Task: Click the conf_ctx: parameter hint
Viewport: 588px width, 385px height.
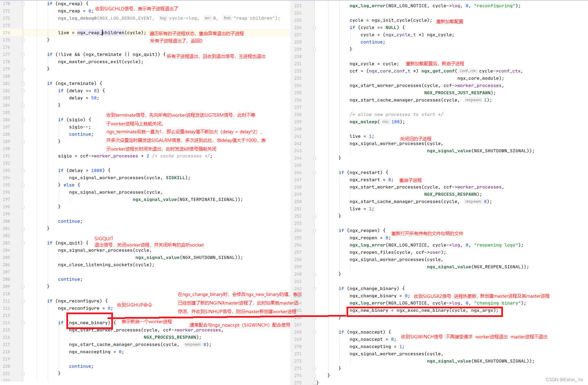Action: [x=468, y=71]
